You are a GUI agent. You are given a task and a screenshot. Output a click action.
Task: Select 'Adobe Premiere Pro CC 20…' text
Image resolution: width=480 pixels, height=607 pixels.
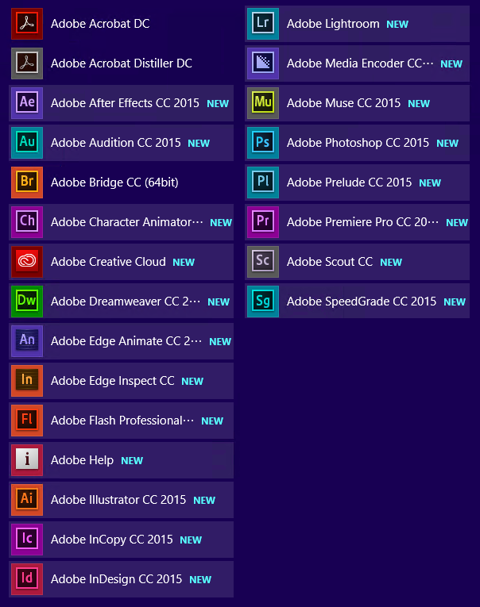(363, 222)
